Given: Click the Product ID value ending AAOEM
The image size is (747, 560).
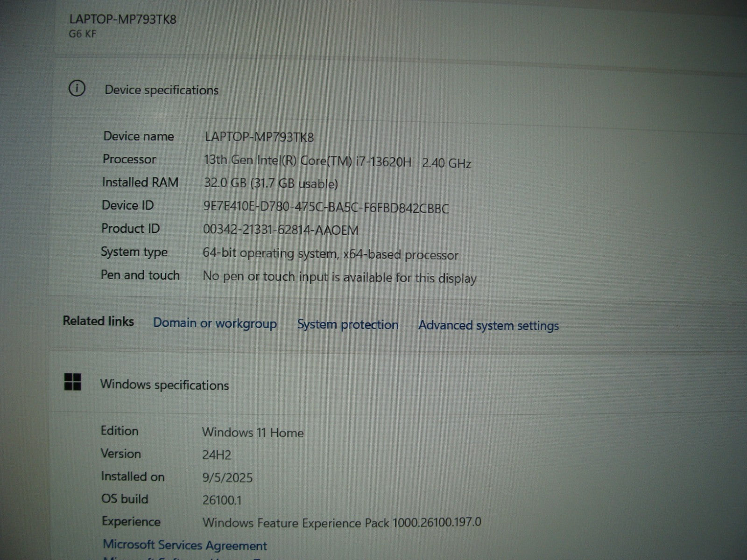Looking at the screenshot, I should (281, 230).
